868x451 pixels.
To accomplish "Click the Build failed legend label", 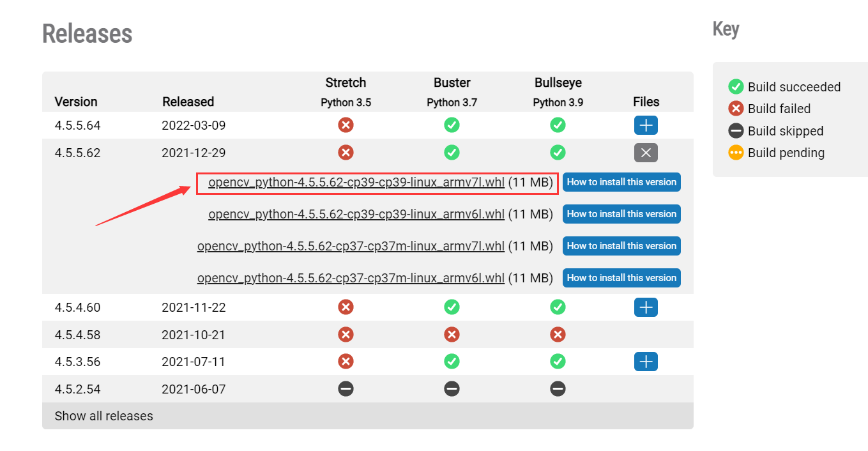I will click(x=779, y=109).
